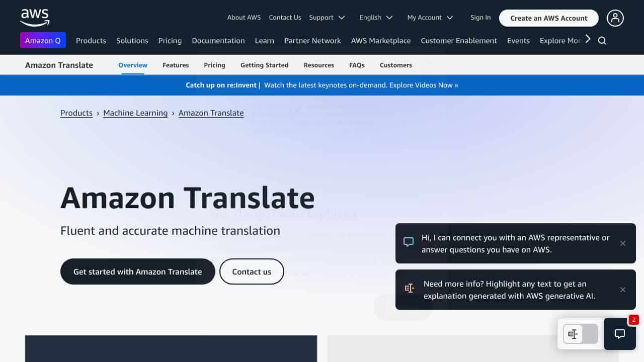Click the re:Invent Explore Videos Now banner
Viewport: 644px width, 362px height.
click(322, 85)
